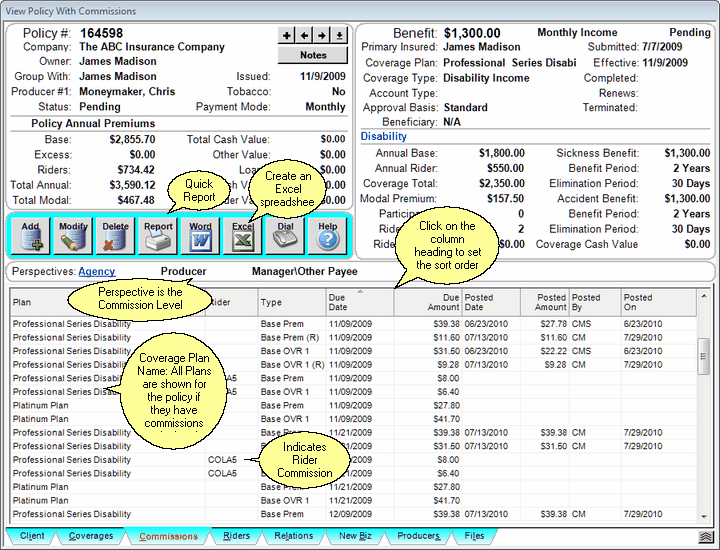
Task: Click the Total Modal value $467.48
Action: (x=136, y=200)
